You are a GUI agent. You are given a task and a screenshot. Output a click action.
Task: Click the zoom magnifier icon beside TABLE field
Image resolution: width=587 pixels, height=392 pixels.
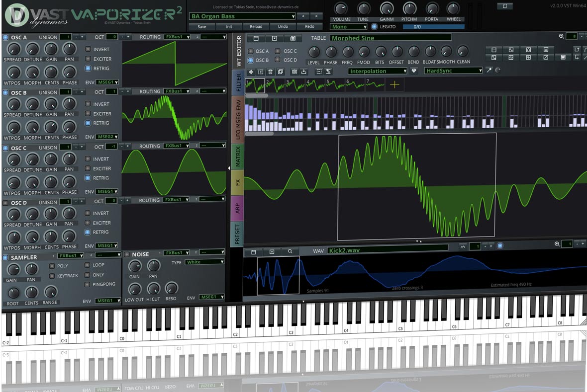(x=562, y=36)
